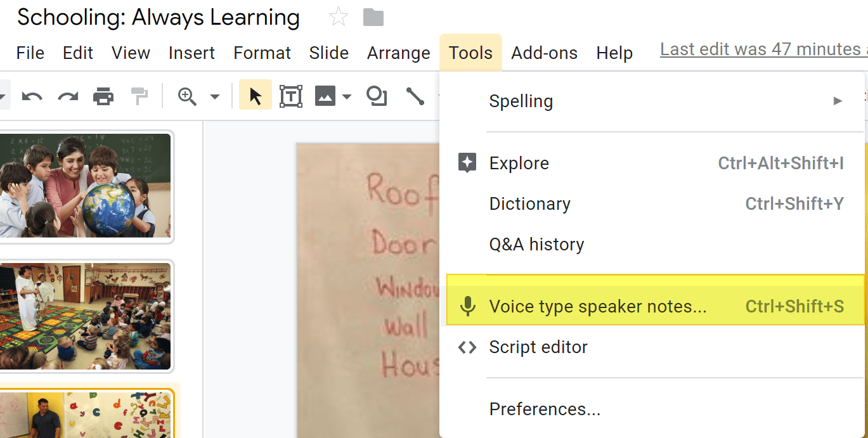Click the Undo arrow icon
The width and height of the screenshot is (868, 438).
tap(32, 96)
